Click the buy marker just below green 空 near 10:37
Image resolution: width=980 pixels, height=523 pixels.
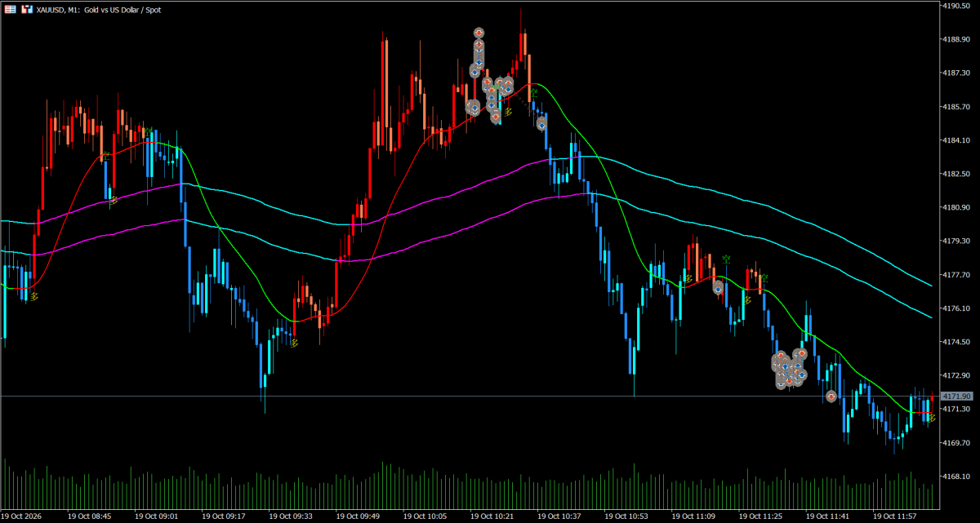coord(541,123)
